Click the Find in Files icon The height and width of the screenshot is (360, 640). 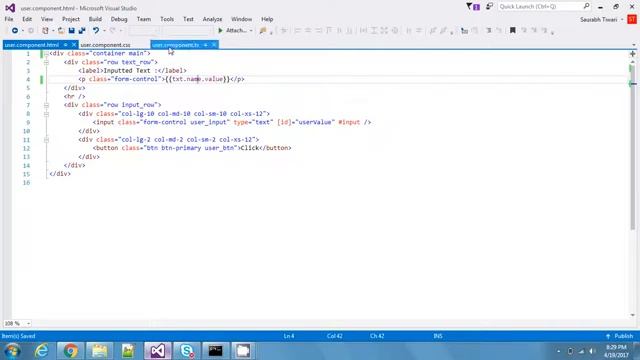(x=263, y=31)
